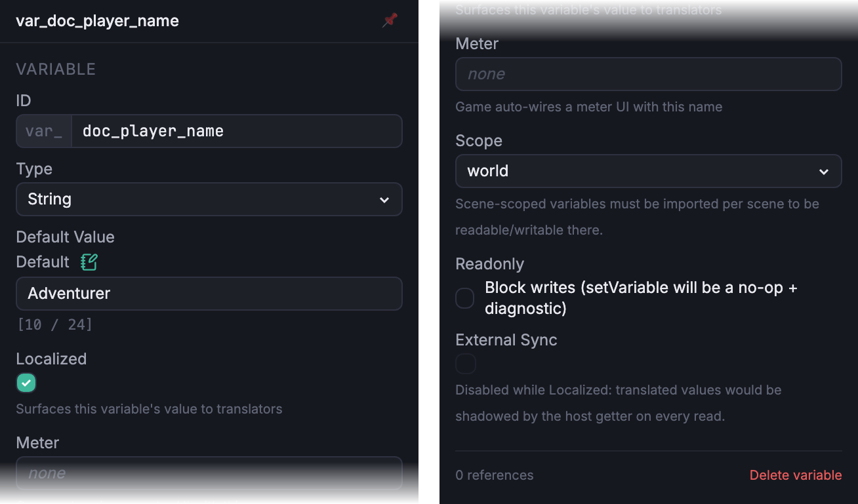The height and width of the screenshot is (504, 858).
Task: Click the Game auto-wires a meter UI hint
Action: (589, 107)
